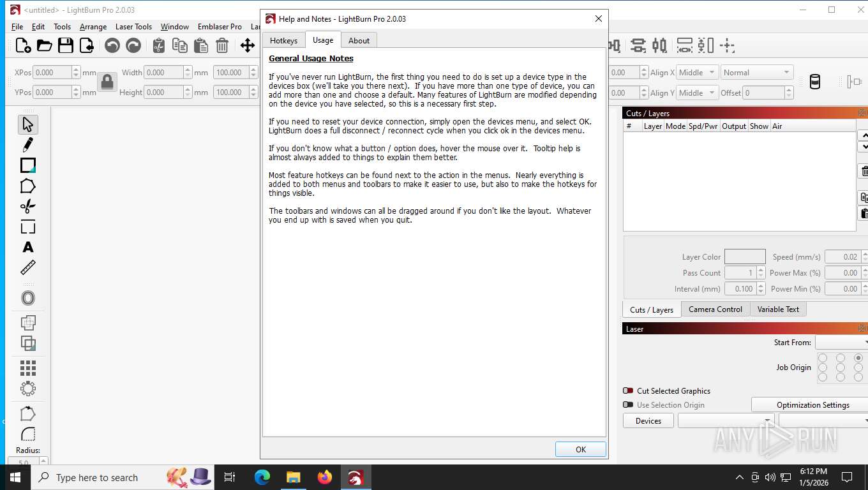Image resolution: width=868 pixels, height=490 pixels.
Task: Cut selection with the scissors-clipboard icon
Action: coord(159,45)
